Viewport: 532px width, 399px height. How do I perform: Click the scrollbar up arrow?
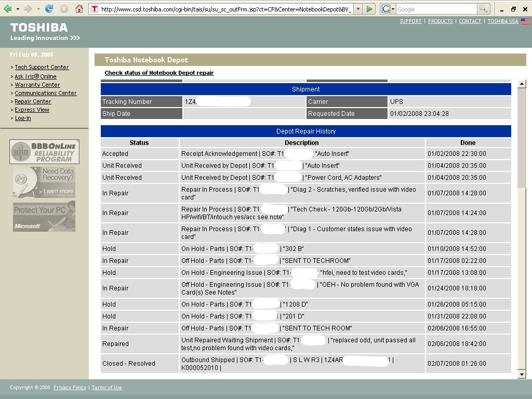(522, 84)
